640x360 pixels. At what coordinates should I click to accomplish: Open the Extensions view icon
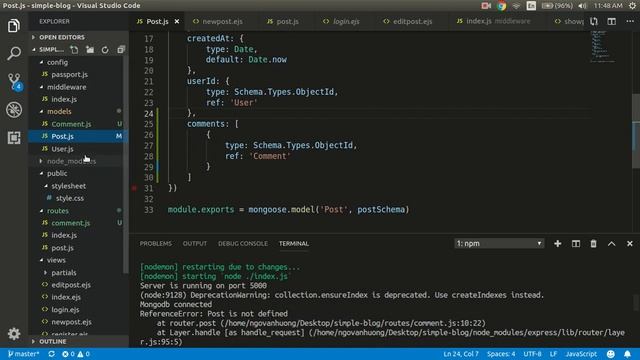pyautogui.click(x=14, y=138)
